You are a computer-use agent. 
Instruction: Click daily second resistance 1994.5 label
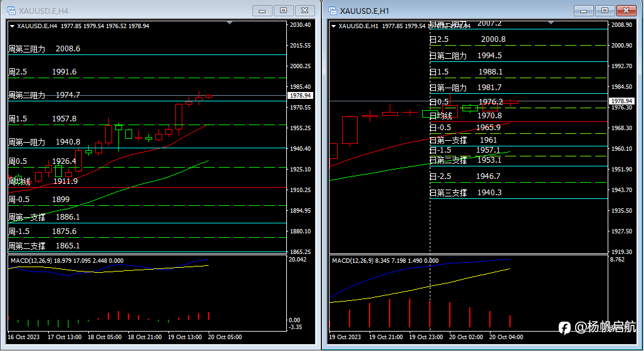465,56
